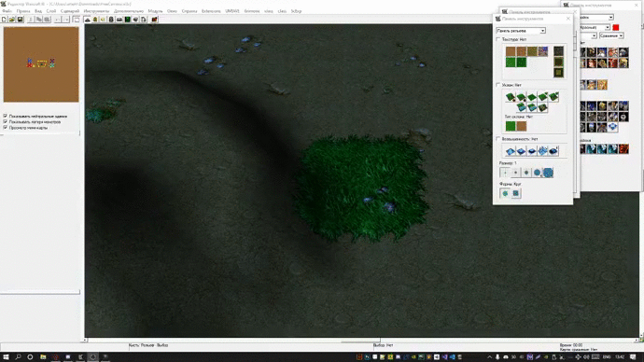Click the horizontal scrollbar below the map viewport

pos(362,341)
